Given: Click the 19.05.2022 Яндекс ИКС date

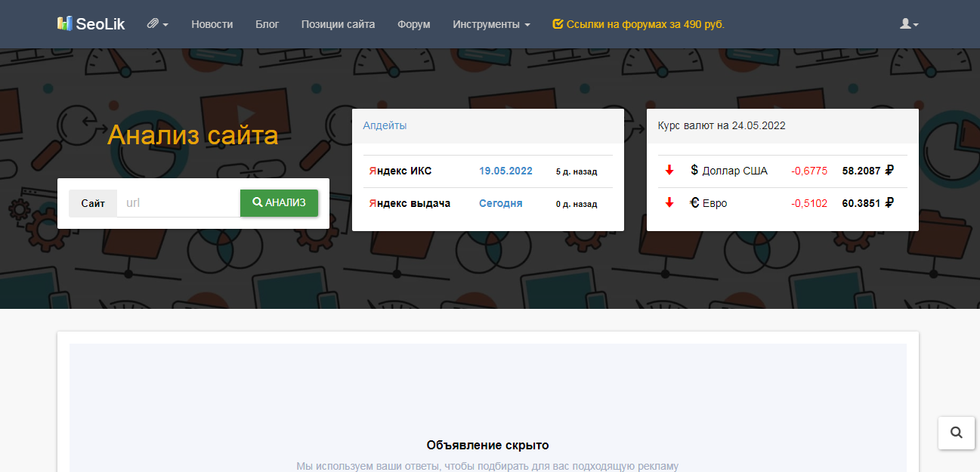Looking at the screenshot, I should click(x=505, y=171).
